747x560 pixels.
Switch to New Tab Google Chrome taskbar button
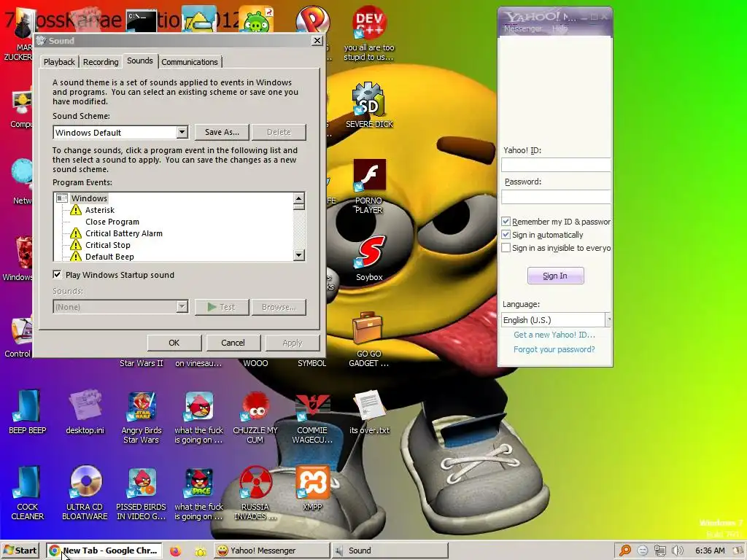pos(104,551)
